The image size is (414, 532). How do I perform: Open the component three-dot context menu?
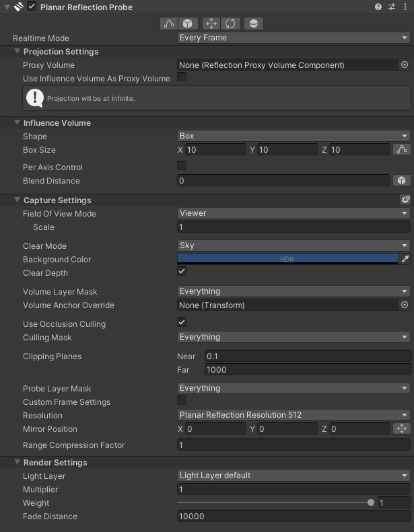[x=405, y=7]
